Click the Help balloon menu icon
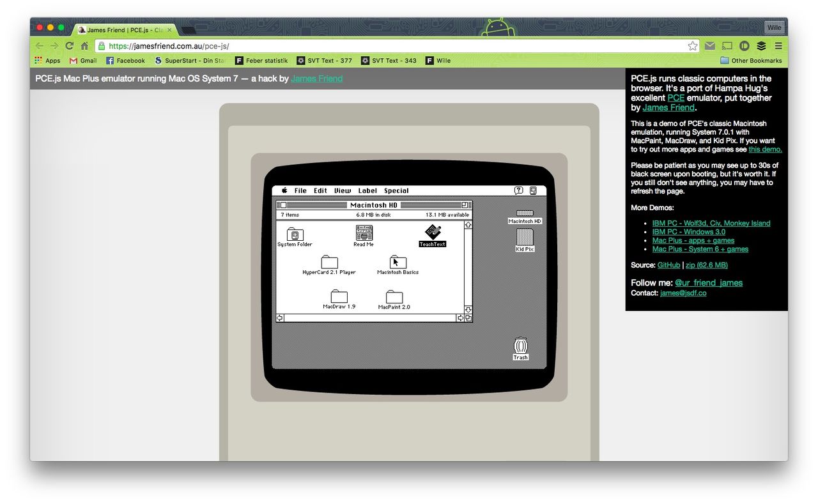 pyautogui.click(x=519, y=190)
